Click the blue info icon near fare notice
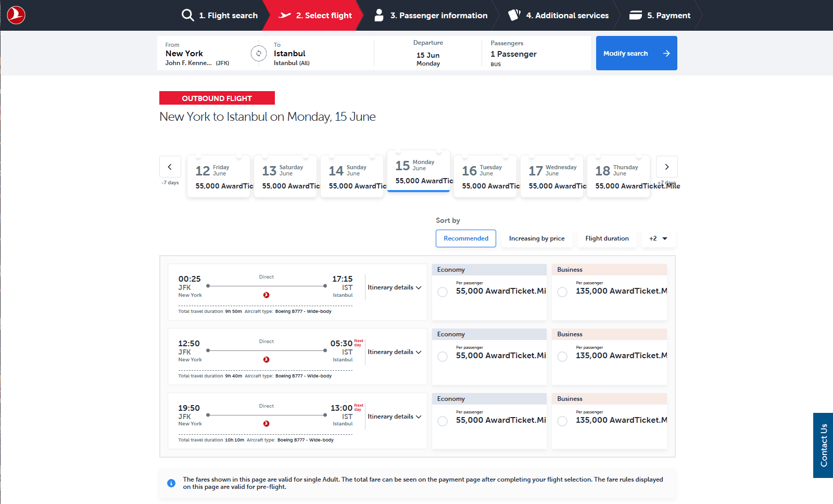This screenshot has width=833, height=504. click(x=171, y=483)
